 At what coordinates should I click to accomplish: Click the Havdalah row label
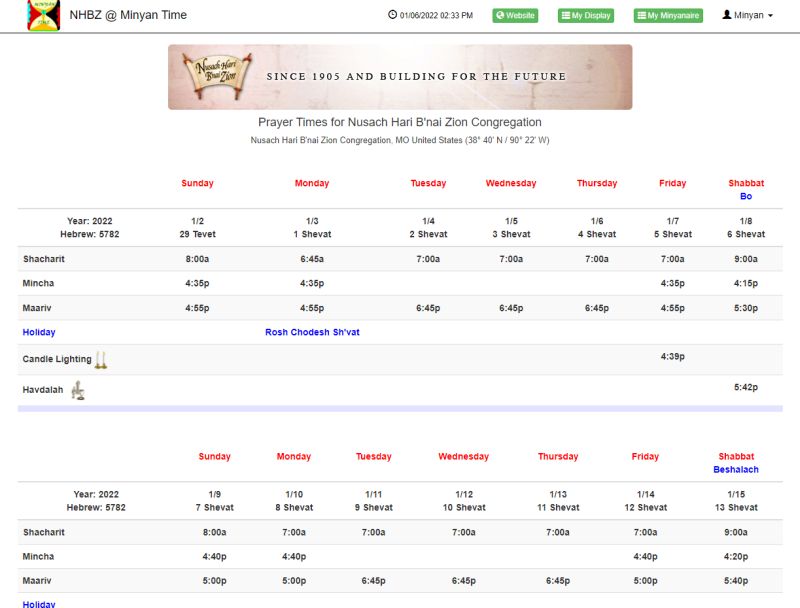tap(43, 390)
